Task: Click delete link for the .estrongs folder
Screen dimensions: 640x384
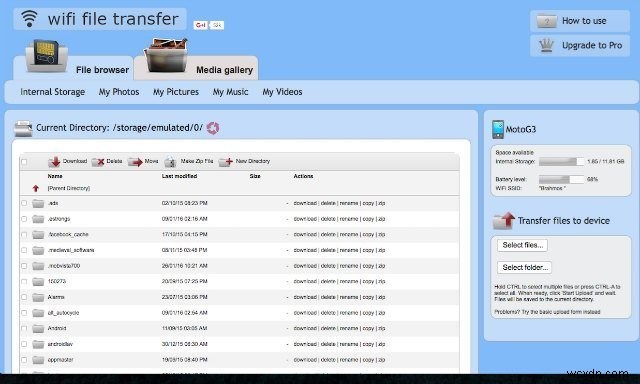Action: pos(328,219)
